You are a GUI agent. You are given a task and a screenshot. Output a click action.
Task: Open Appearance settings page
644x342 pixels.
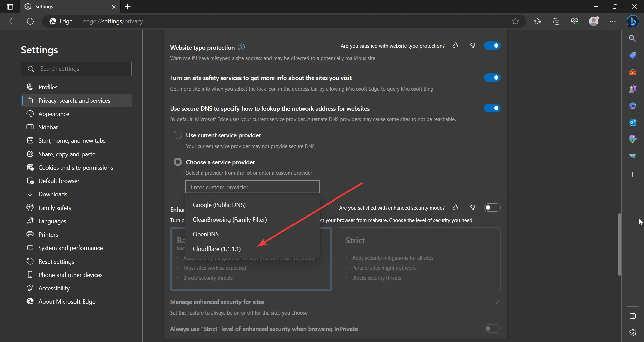pos(76,114)
